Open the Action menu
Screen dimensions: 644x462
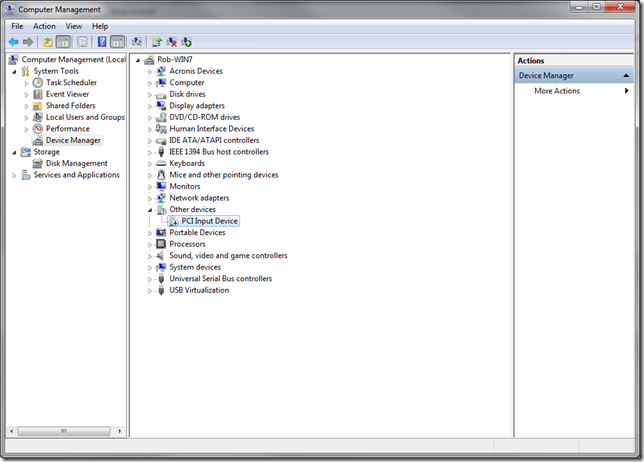[x=44, y=26]
